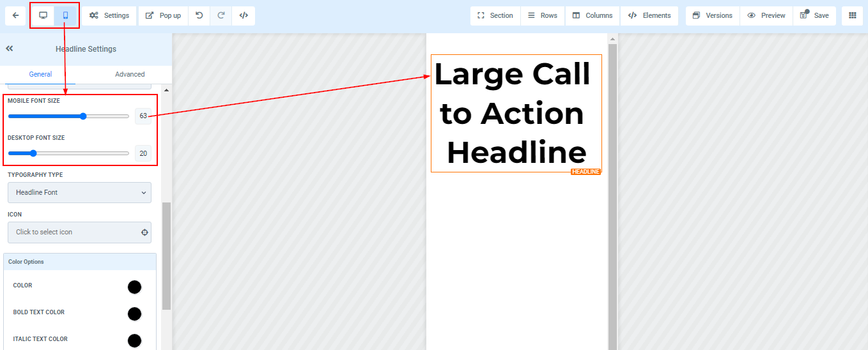Open the grid apps menu icon
The image size is (868, 350).
(853, 15)
